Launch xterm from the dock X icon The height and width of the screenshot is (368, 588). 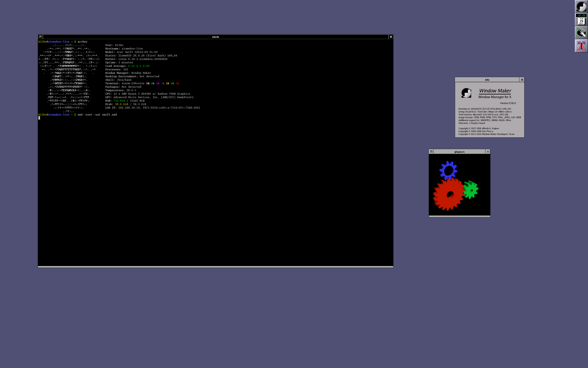(581, 46)
